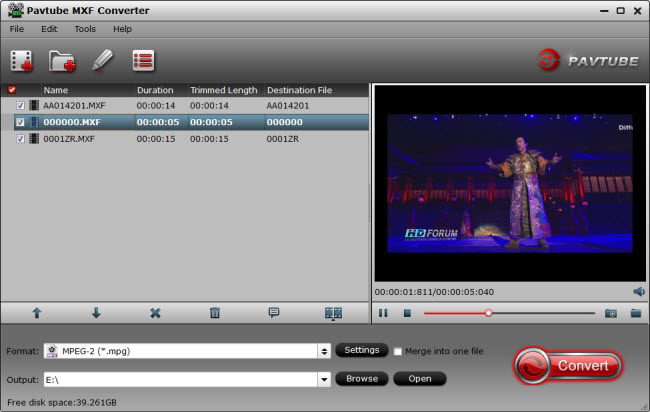Viewport: 650px width, 412px height.
Task: Mute the preview volume speaker
Action: tap(639, 292)
